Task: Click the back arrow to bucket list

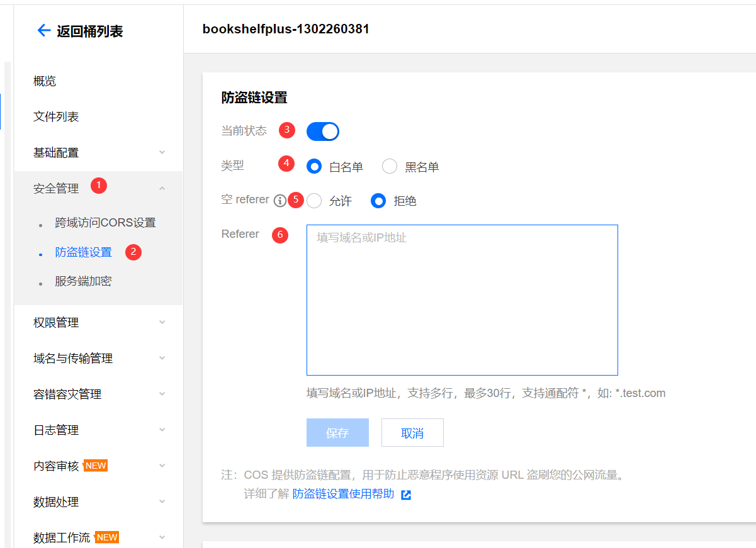Action: pyautogui.click(x=43, y=30)
